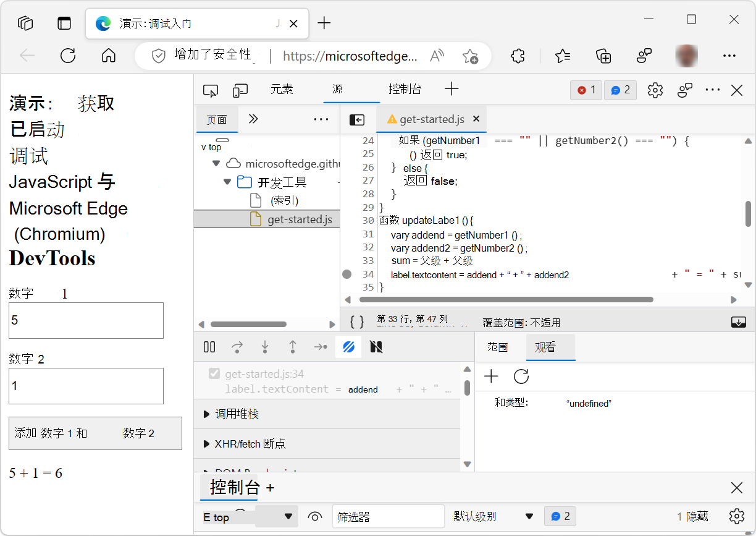Close the get-started.js file tab
Image resolution: width=756 pixels, height=536 pixels.
pyautogui.click(x=476, y=119)
